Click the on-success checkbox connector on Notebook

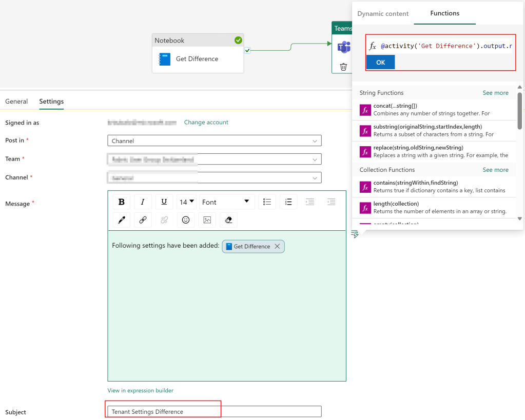pyautogui.click(x=247, y=50)
